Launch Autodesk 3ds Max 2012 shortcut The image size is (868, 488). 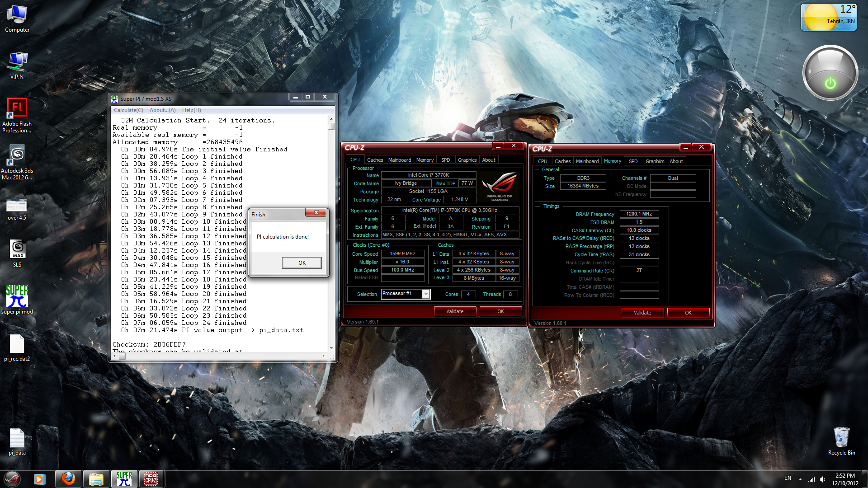pos(17,163)
